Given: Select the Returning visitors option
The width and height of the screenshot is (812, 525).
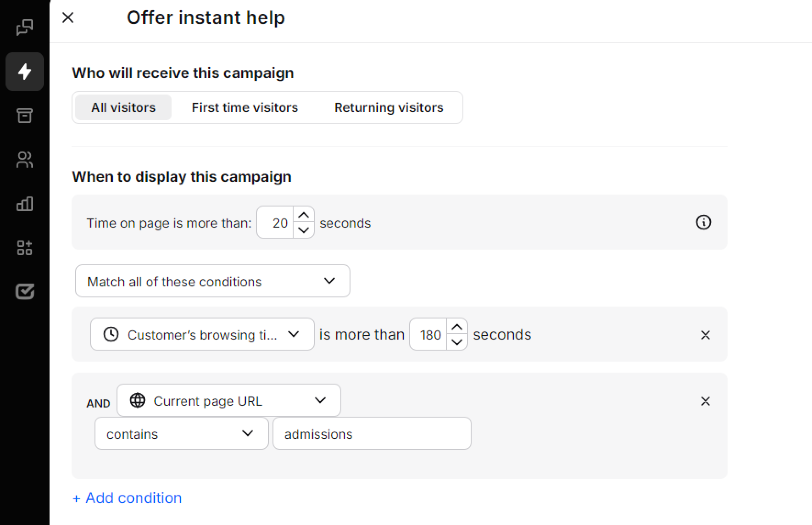Looking at the screenshot, I should (389, 107).
